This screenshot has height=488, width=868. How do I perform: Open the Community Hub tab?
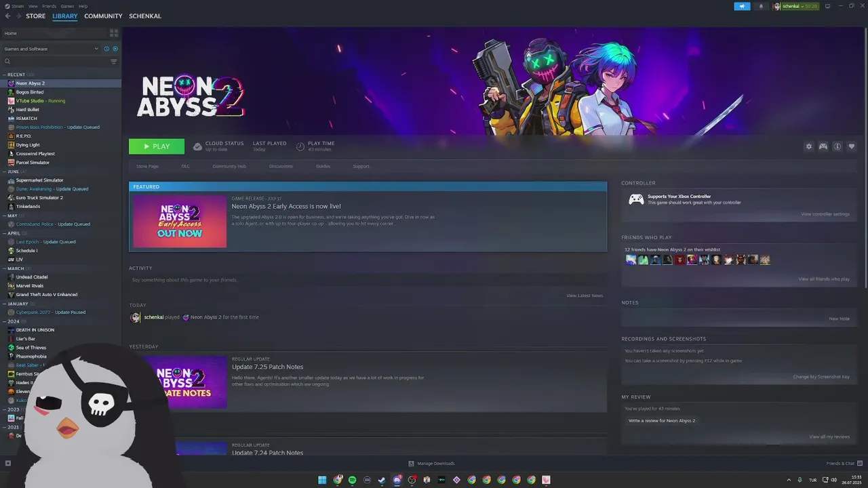(x=229, y=166)
